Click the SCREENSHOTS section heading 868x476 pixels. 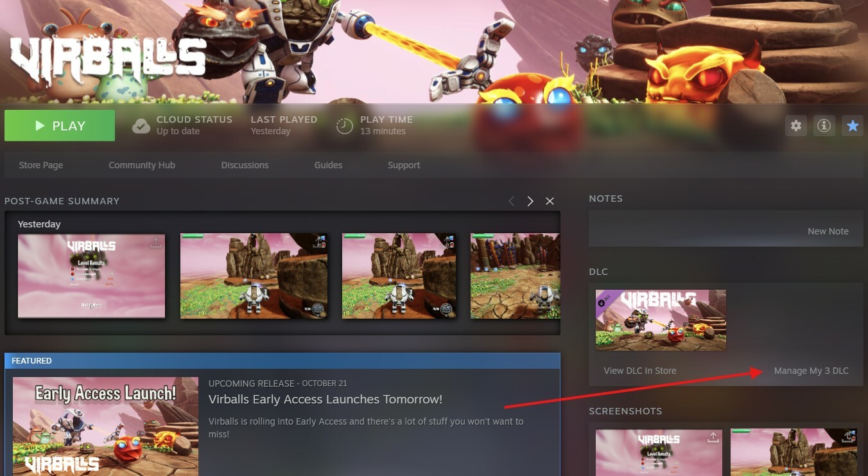coord(625,411)
